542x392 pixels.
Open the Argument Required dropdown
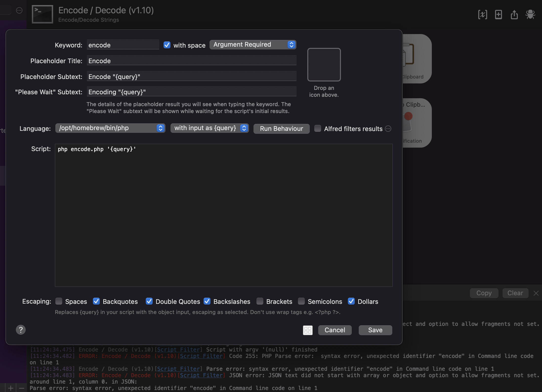(253, 45)
